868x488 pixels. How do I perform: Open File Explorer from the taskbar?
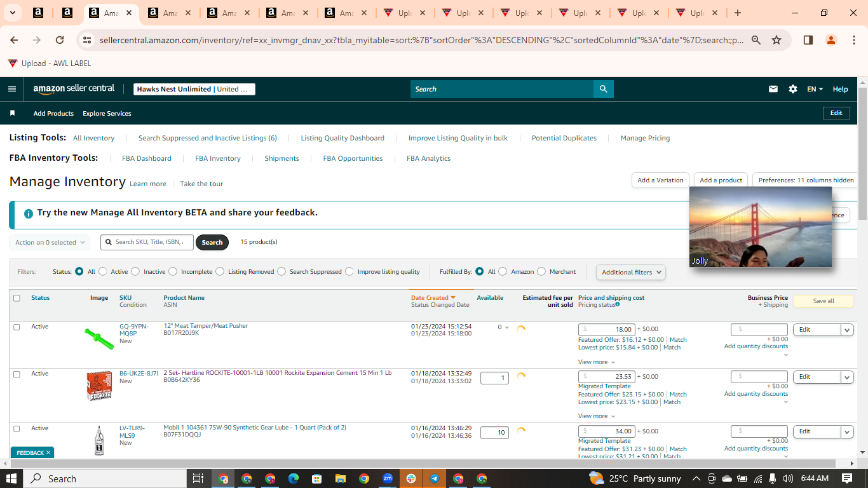click(x=340, y=478)
